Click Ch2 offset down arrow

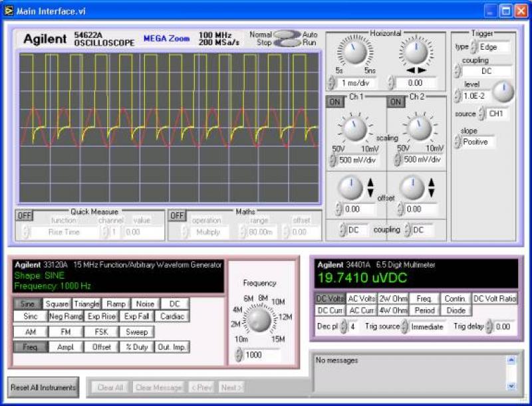coord(431,193)
